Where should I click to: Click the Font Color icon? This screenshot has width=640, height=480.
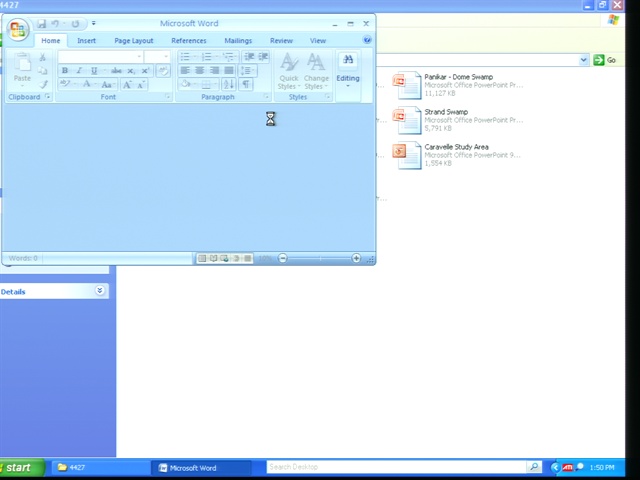87,84
